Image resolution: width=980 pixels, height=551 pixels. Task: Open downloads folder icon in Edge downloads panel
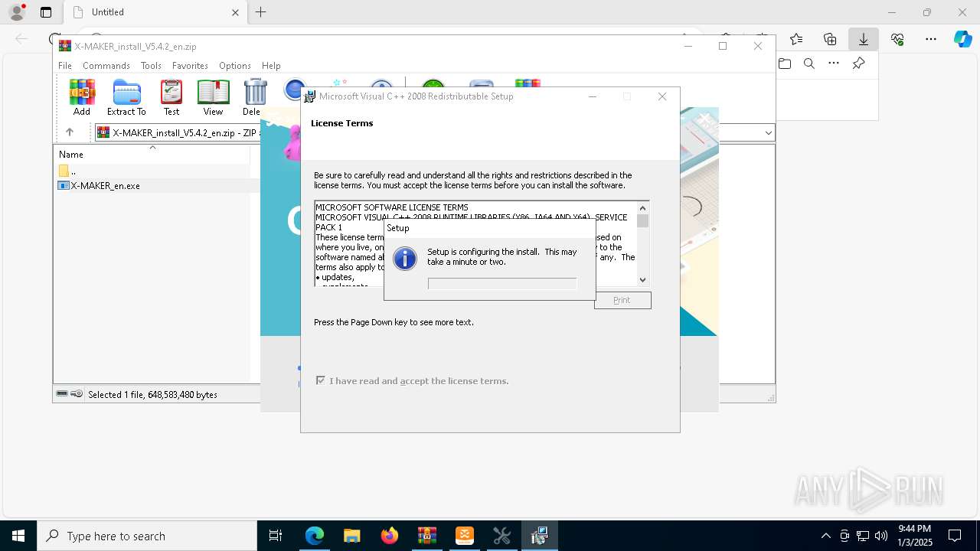click(785, 64)
